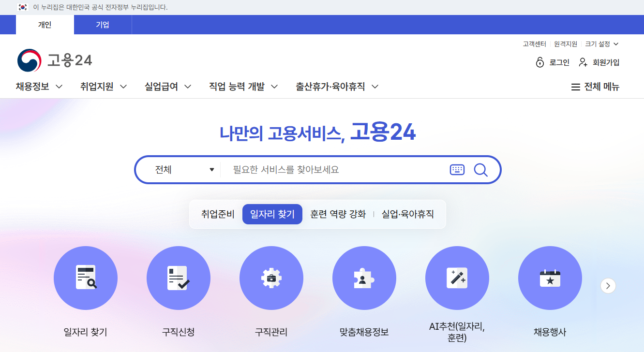
Task: Click the 맞춤채용정보 label text
Action: point(364,332)
